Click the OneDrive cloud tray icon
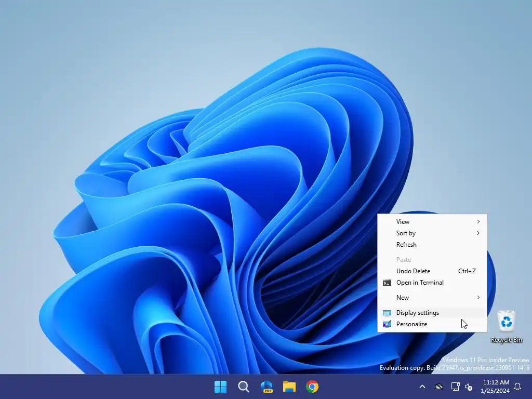532x399 pixels. [x=439, y=387]
